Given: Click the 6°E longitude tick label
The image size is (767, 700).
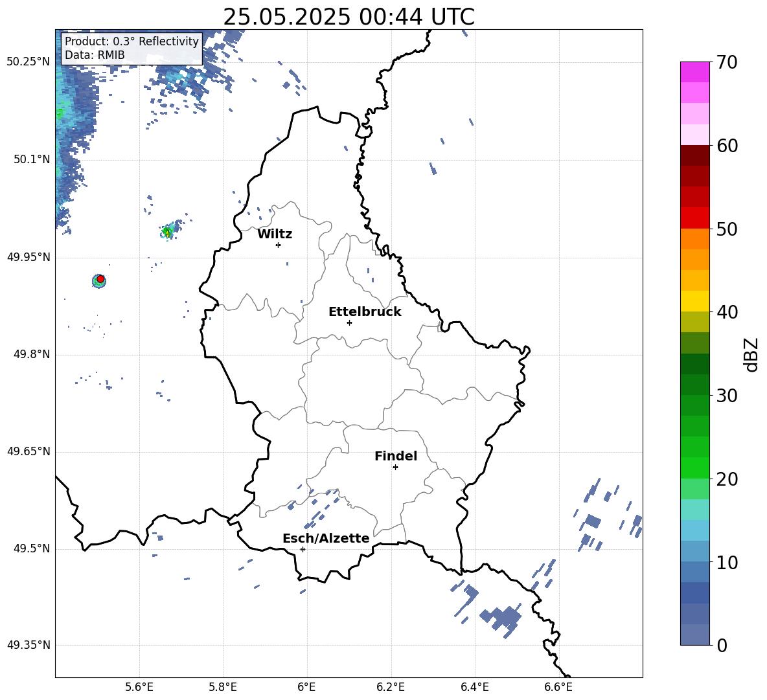Looking at the screenshot, I should pyautogui.click(x=306, y=688).
